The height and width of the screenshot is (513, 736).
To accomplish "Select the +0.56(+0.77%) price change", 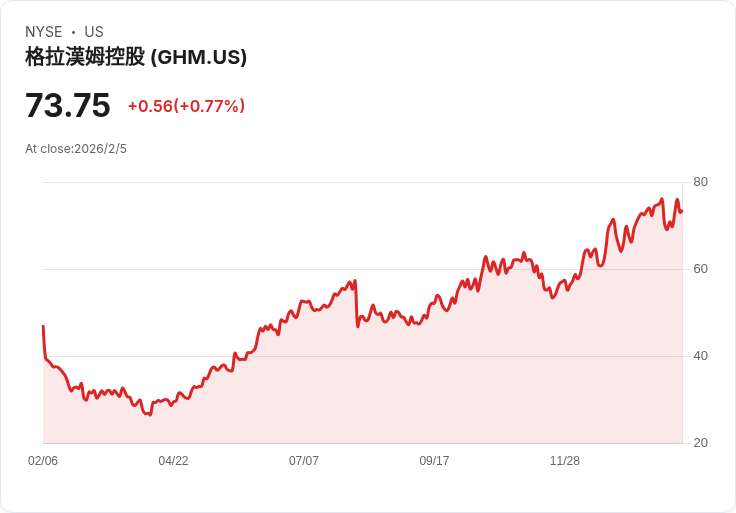I will click(x=186, y=106).
